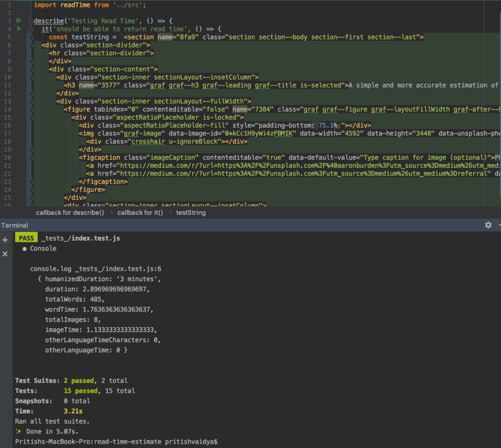Image resolution: width=501 pixels, height=448 pixels.
Task: Click the 'Testing Read Time' string
Action: [x=103, y=21]
